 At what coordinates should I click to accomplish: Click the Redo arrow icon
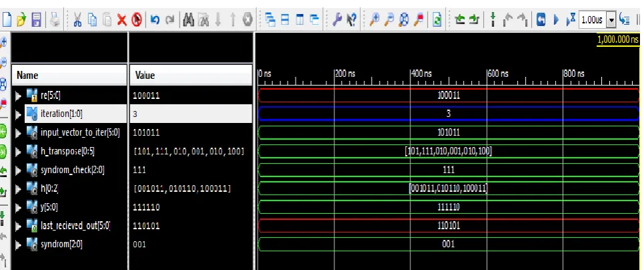coord(170,19)
